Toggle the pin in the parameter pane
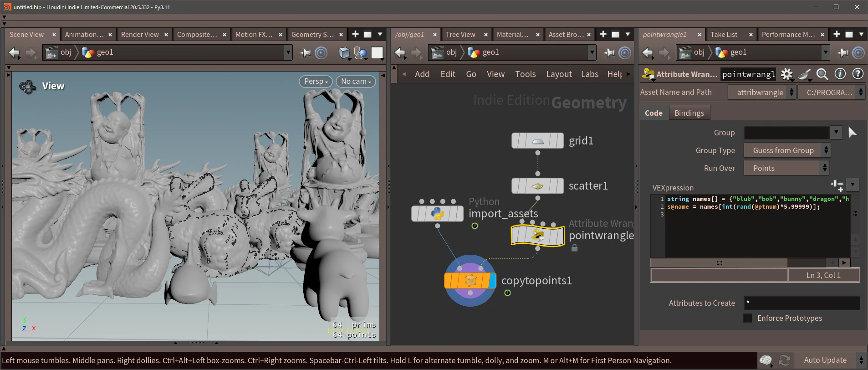 pyautogui.click(x=842, y=53)
